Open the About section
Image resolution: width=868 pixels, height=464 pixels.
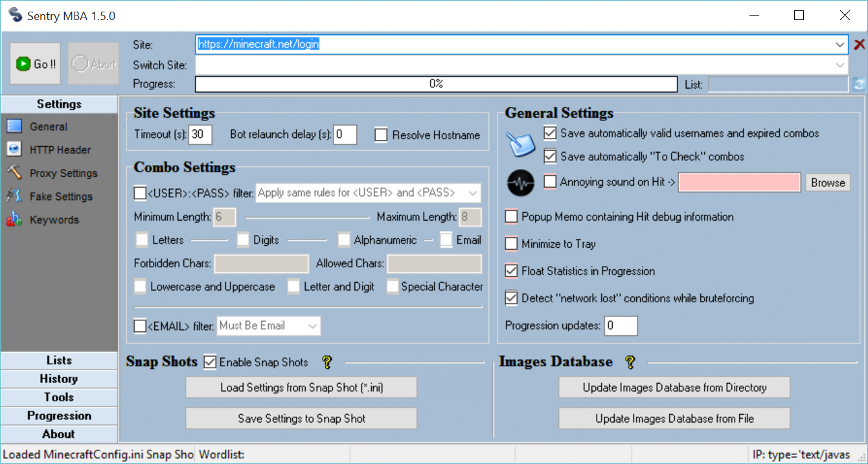[x=59, y=434]
